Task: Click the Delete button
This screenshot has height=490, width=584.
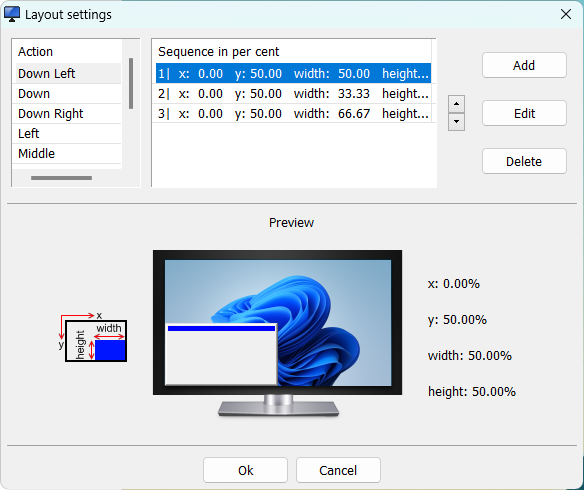Action: (x=524, y=161)
